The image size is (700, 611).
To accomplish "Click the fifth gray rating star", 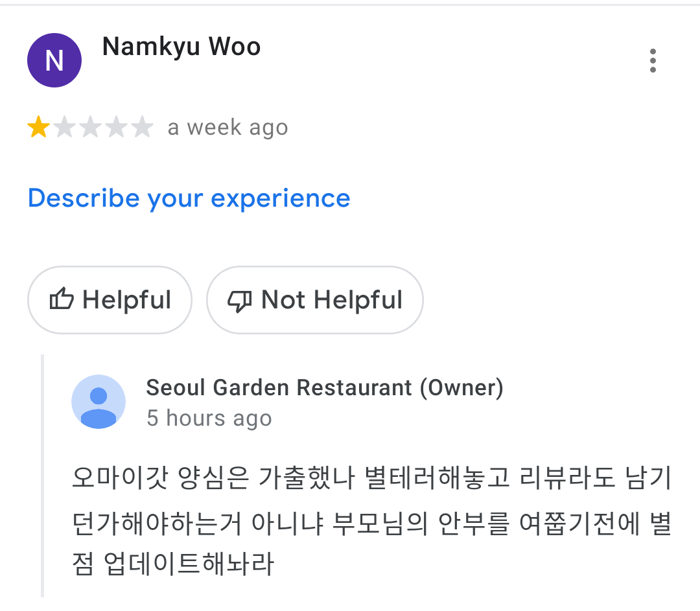I will (x=142, y=128).
